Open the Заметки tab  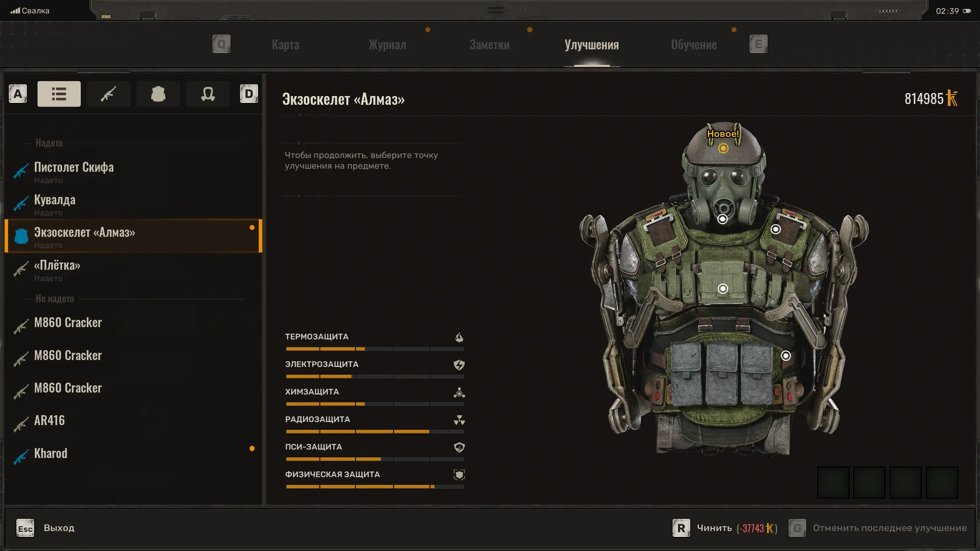(x=490, y=45)
